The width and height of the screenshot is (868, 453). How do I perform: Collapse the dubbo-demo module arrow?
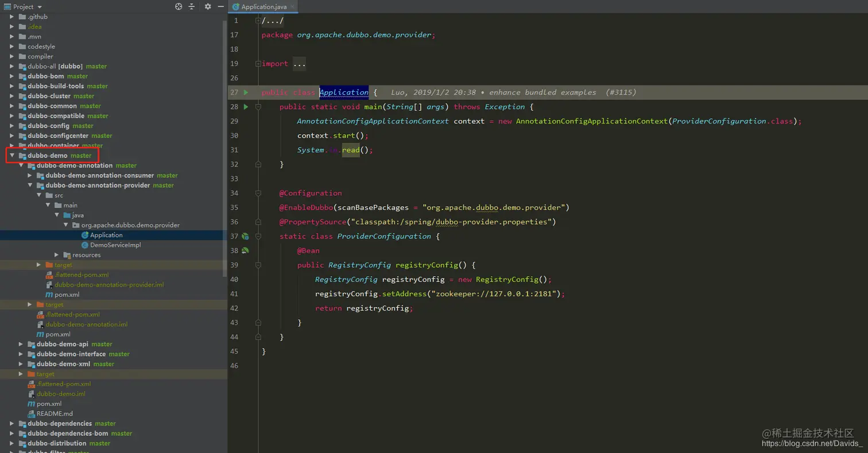click(x=12, y=156)
